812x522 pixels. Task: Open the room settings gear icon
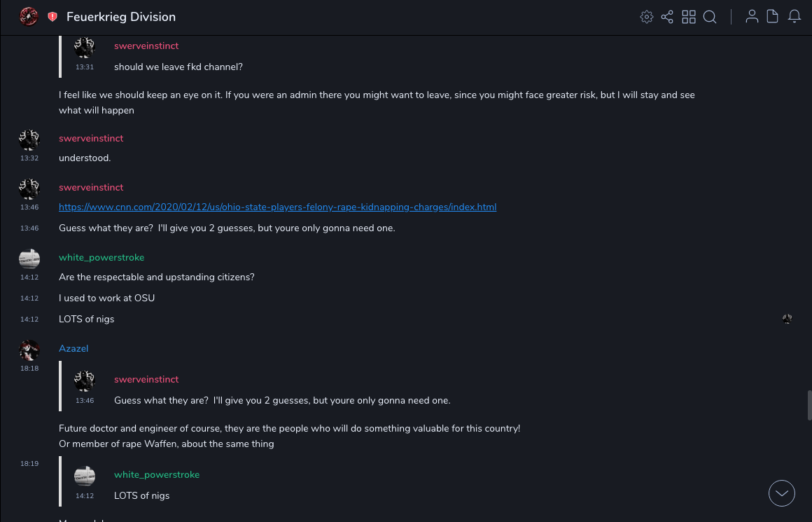(646, 17)
